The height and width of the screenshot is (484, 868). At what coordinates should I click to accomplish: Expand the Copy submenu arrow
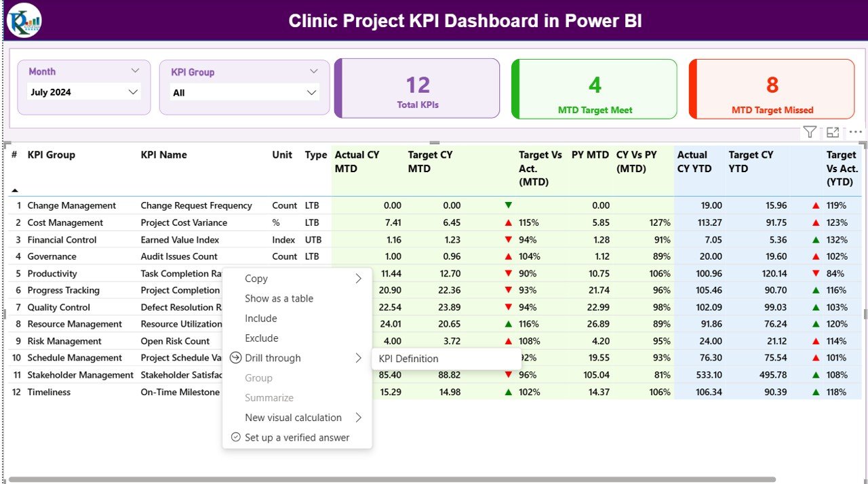point(358,279)
